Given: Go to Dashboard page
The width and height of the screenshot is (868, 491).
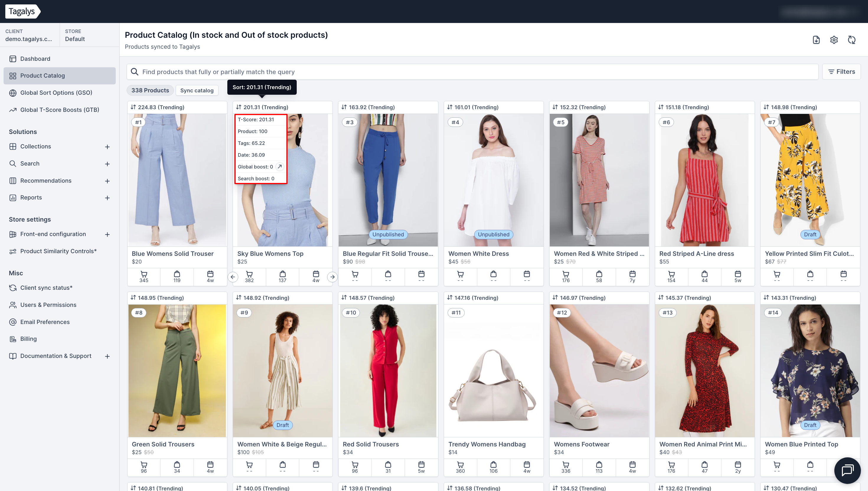Looking at the screenshot, I should point(35,59).
